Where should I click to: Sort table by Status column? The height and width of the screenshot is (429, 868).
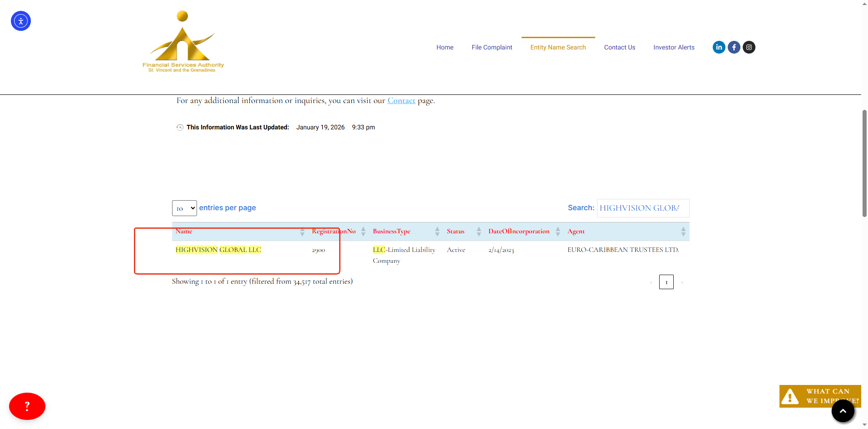[455, 232]
